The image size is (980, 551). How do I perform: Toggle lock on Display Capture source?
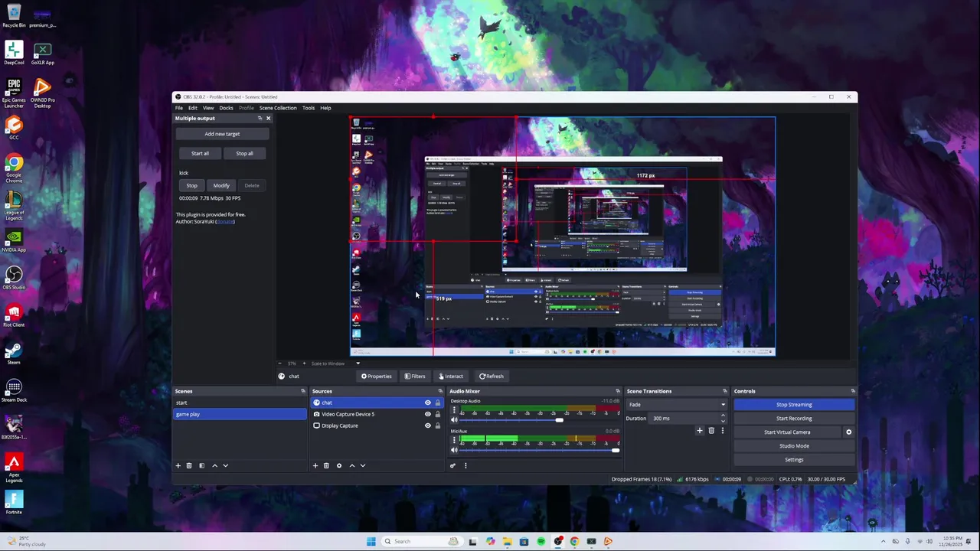(438, 425)
